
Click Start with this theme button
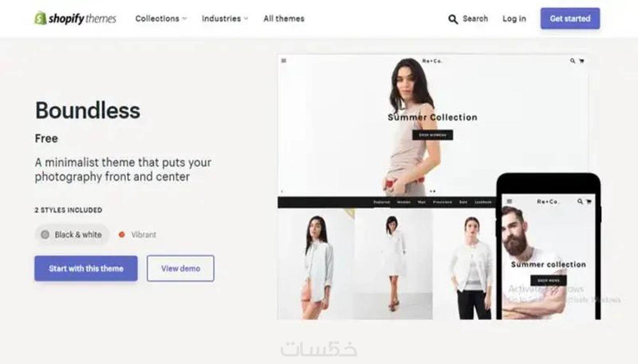click(86, 268)
